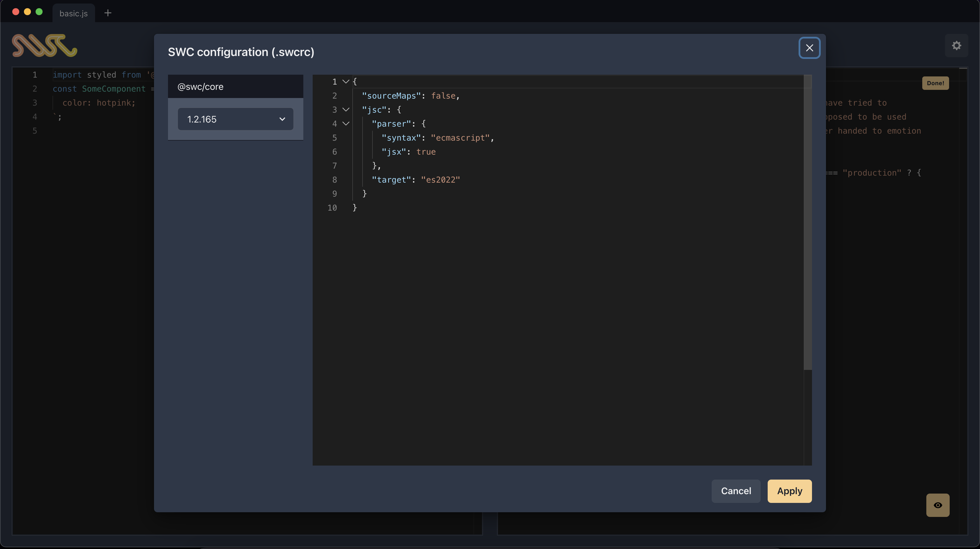Add a new file tab with plus
Screen dimensions: 980x549
coord(108,13)
